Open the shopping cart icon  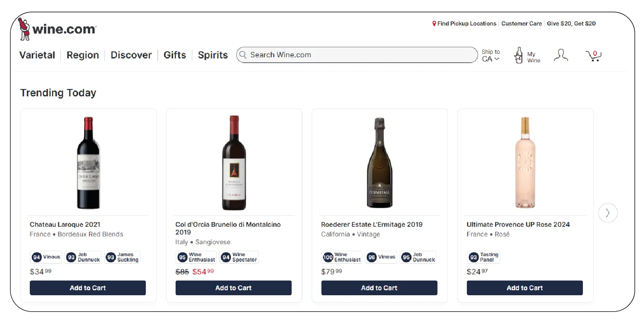(593, 56)
